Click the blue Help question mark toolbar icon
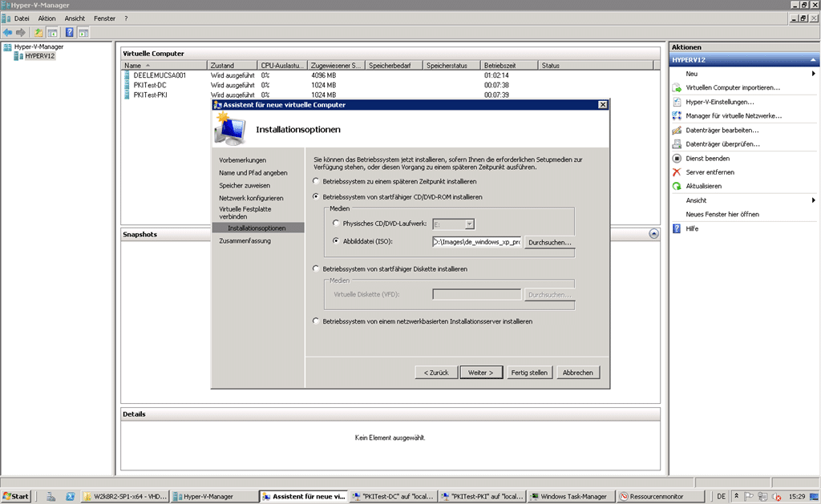 click(x=69, y=32)
